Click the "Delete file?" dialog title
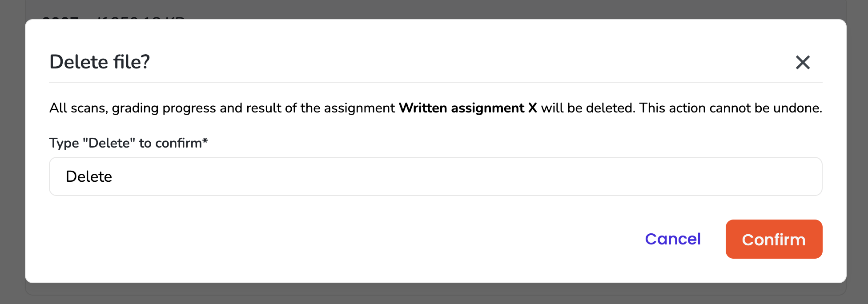 [100, 62]
